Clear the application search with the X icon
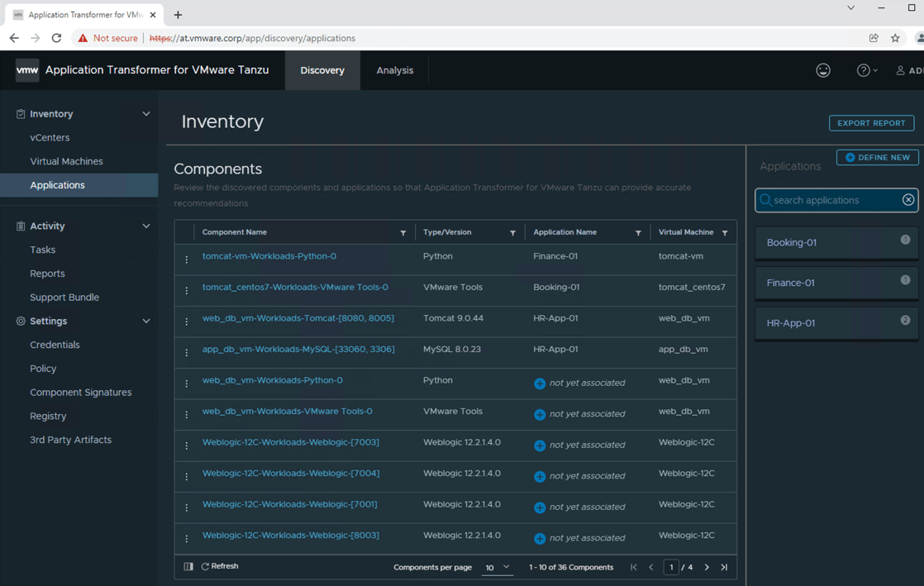 tap(908, 200)
